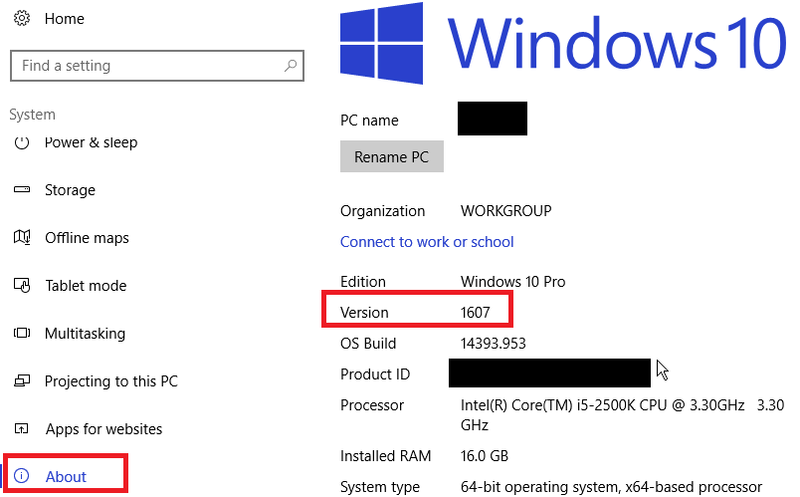Click the Offline maps icon
The width and height of the screenshot is (800, 497).
pos(21,237)
